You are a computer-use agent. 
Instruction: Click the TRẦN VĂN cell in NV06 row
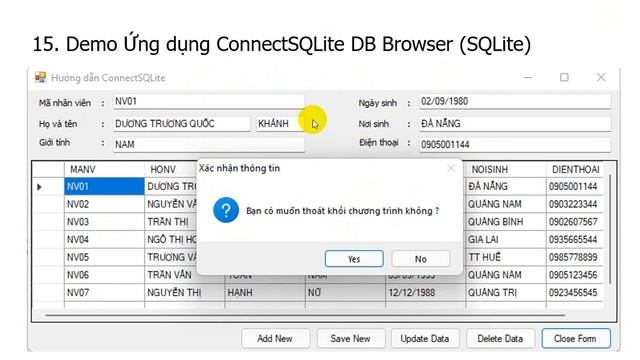pyautogui.click(x=171, y=275)
